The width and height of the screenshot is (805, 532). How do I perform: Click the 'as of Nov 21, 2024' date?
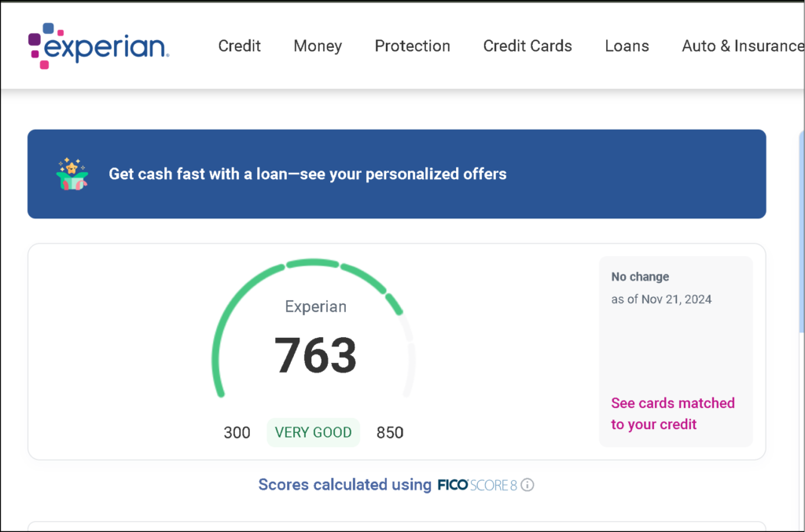[x=661, y=299]
